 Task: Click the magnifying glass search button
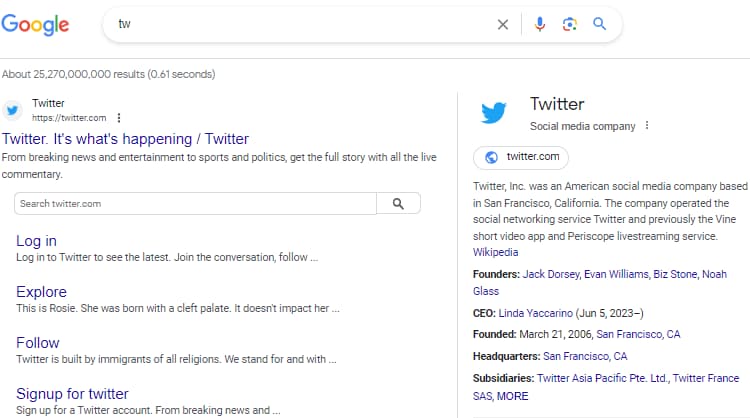[600, 25]
